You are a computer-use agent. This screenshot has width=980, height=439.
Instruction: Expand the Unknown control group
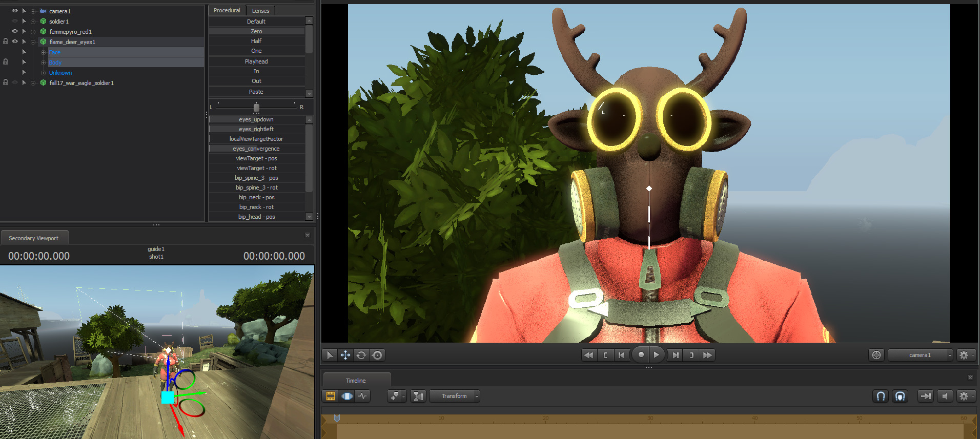pos(44,73)
